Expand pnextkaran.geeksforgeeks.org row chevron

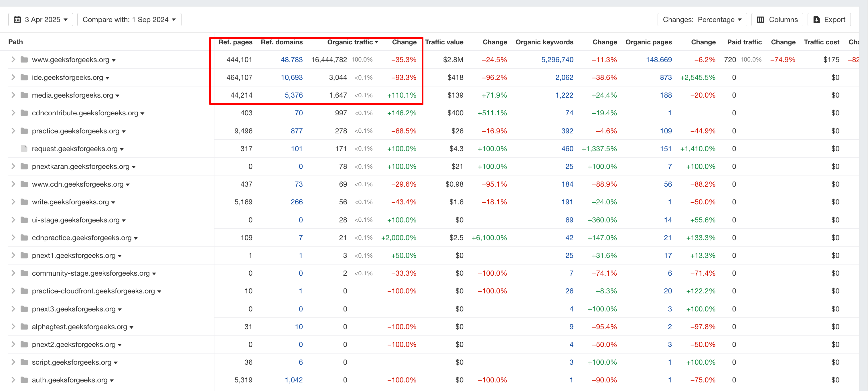13,166
